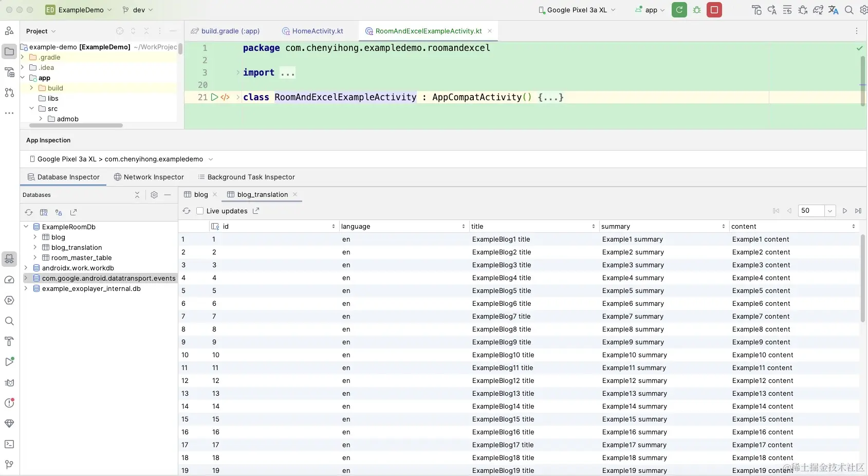
Task: Open Database Inspector settings gear
Action: pos(154,195)
